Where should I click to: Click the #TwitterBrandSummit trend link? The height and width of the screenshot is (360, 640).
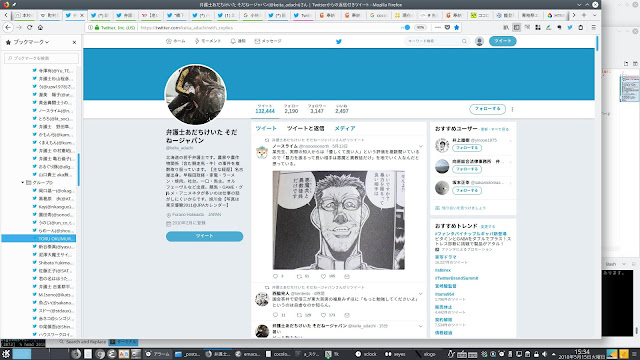pos(456,278)
